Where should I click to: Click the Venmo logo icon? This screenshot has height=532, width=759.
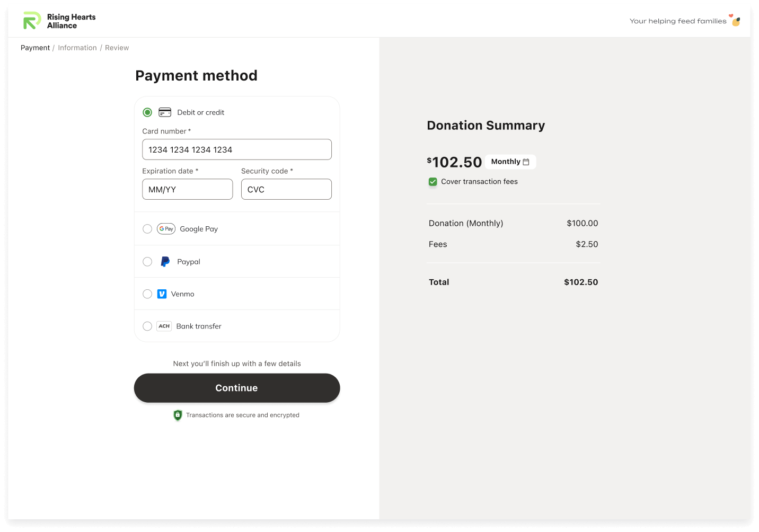coord(162,294)
